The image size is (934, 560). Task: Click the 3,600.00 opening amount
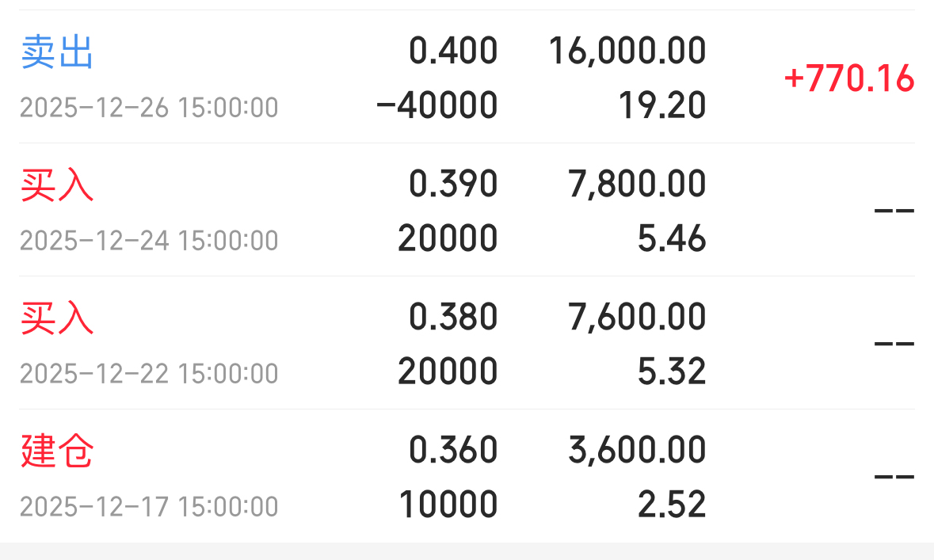coord(638,449)
